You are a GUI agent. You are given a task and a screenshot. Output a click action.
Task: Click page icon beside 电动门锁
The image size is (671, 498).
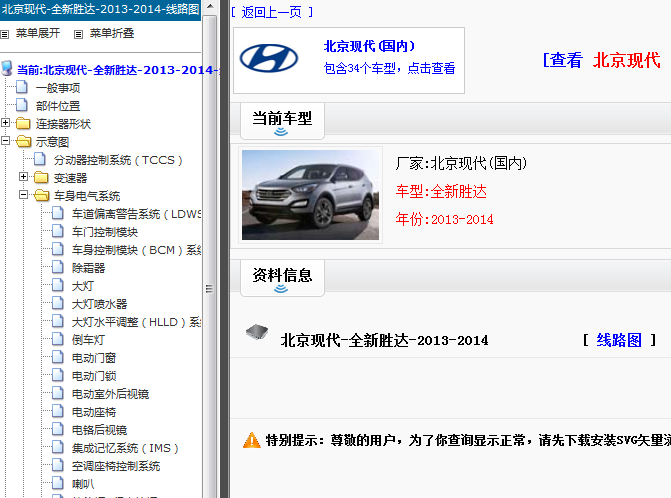[58, 375]
